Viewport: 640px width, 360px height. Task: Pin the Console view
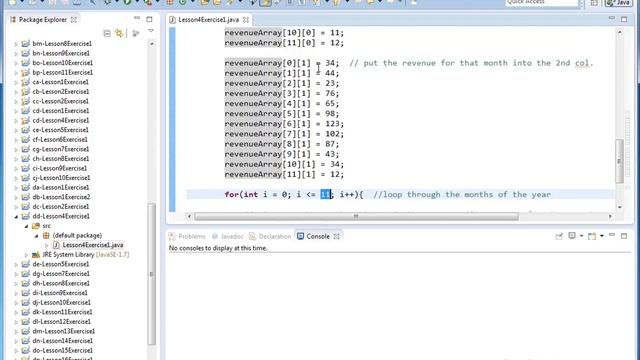point(559,236)
